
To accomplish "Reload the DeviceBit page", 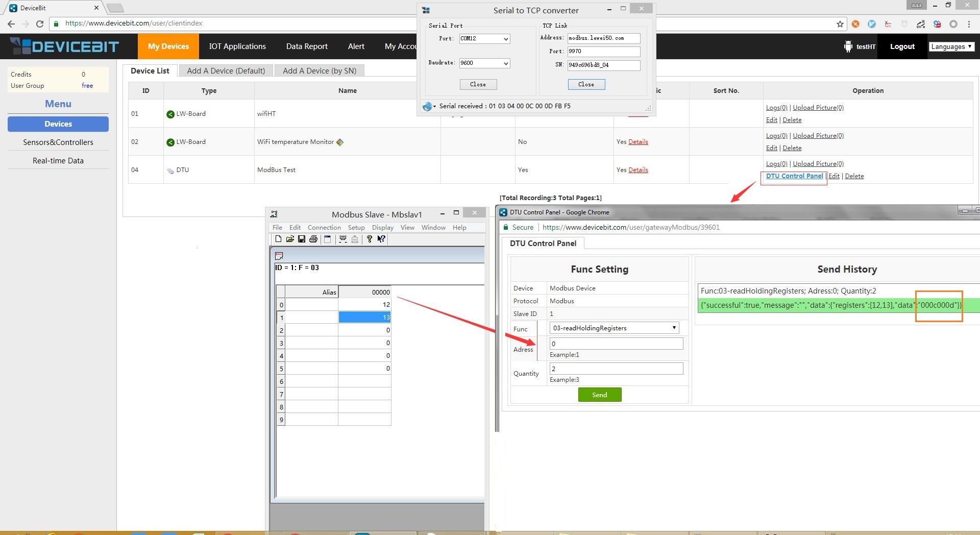I will pyautogui.click(x=40, y=23).
